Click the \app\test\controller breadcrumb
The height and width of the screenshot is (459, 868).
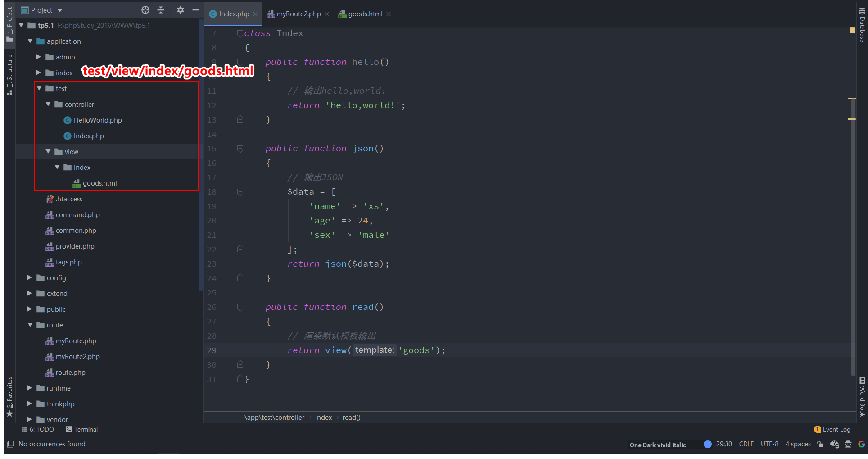[274, 418]
